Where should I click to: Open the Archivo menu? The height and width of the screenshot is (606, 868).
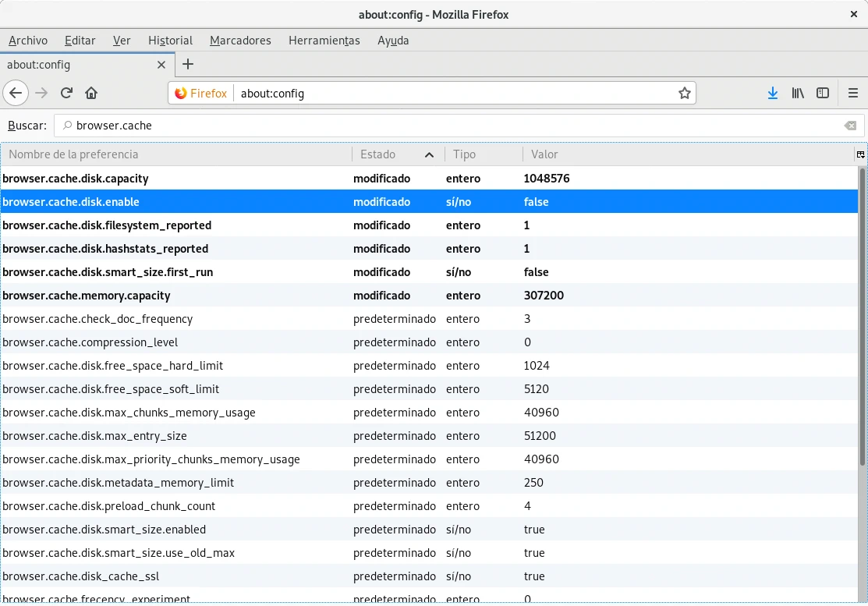pos(28,41)
